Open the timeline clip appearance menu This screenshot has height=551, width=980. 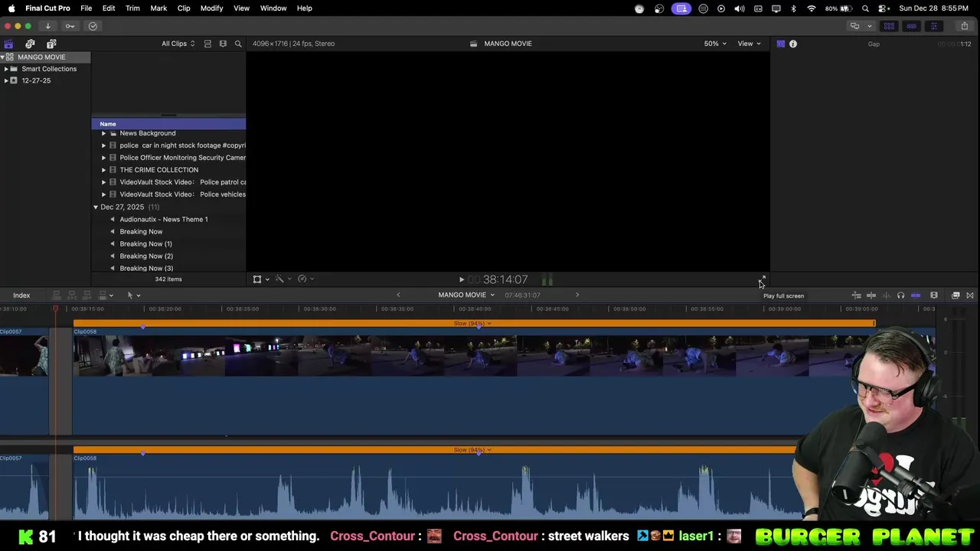coord(934,295)
